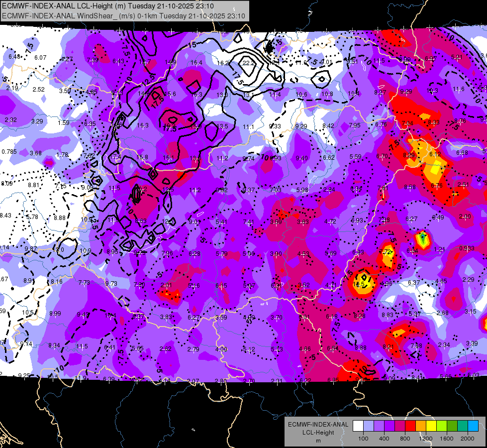Click the shear value 4.72
The width and height of the screenshot is (487, 448).
click(330, 222)
